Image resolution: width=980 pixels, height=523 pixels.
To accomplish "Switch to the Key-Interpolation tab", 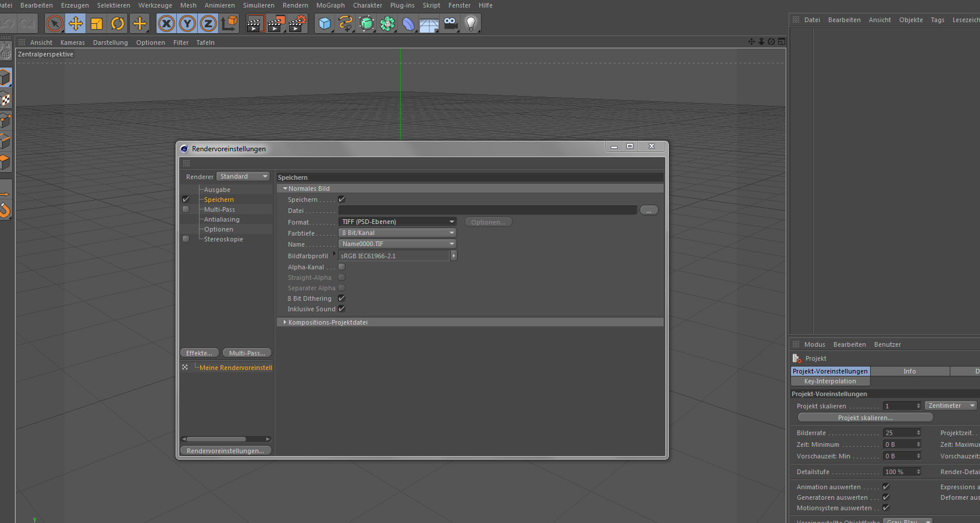I will (830, 381).
